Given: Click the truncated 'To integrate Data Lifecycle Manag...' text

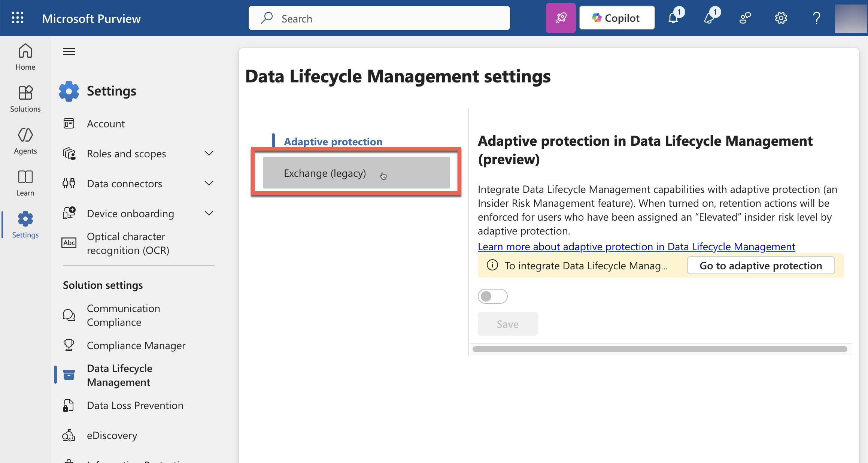Looking at the screenshot, I should point(586,266).
